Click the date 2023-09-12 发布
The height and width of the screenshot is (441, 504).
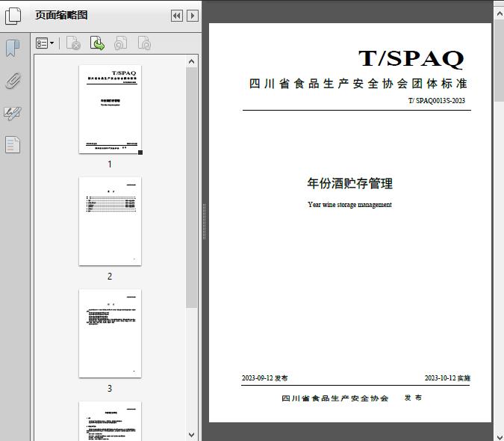tap(264, 378)
